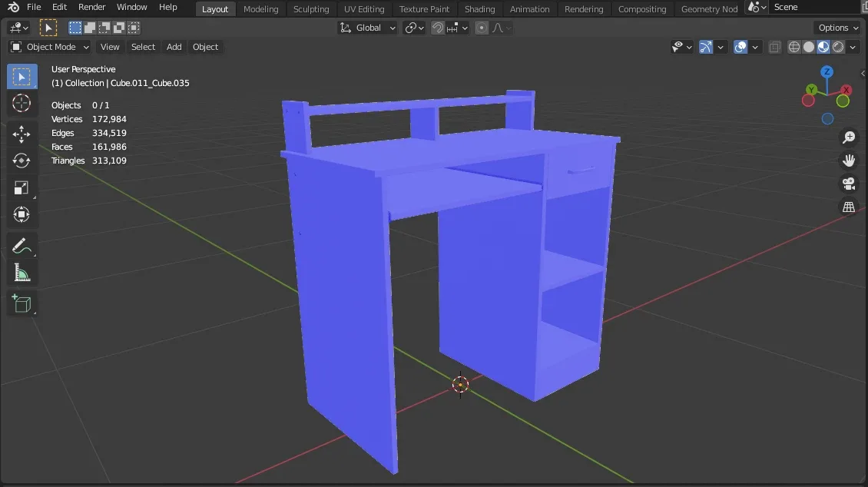Image resolution: width=868 pixels, height=487 pixels.
Task: Open the transform orientation dropdown showing Global
Action: tap(367, 27)
